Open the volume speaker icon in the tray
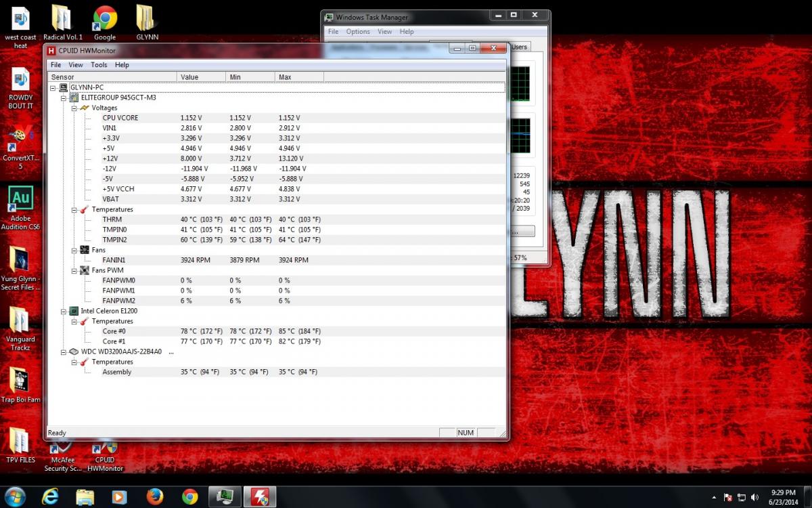The image size is (812, 508). (754, 497)
